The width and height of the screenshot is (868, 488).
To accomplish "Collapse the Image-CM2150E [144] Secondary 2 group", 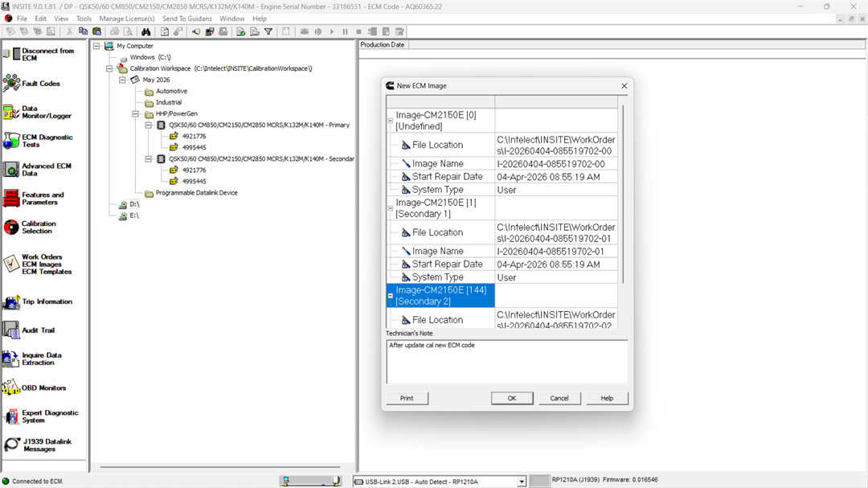I will [x=391, y=296].
